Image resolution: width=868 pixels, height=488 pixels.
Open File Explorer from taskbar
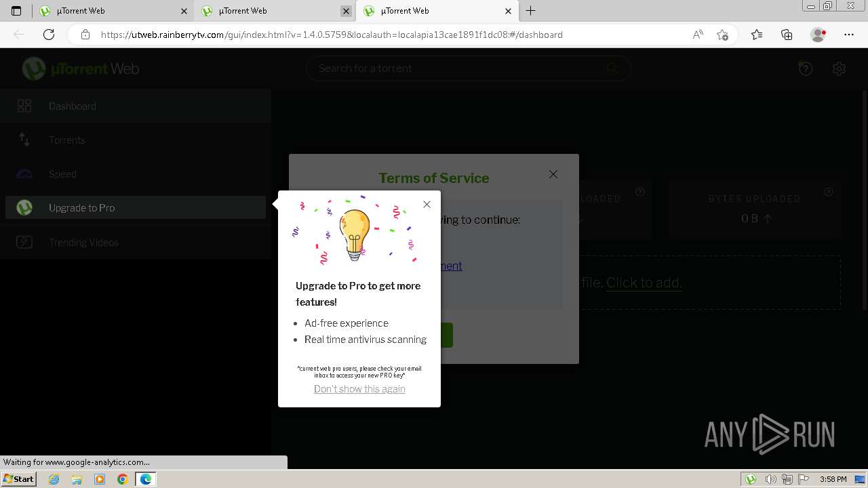(x=77, y=479)
